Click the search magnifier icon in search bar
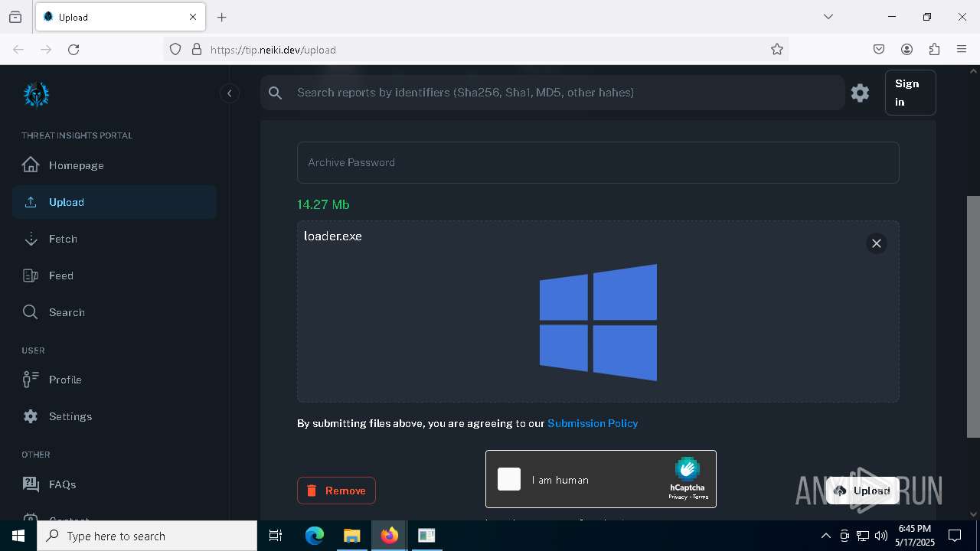980x551 pixels. (x=276, y=93)
